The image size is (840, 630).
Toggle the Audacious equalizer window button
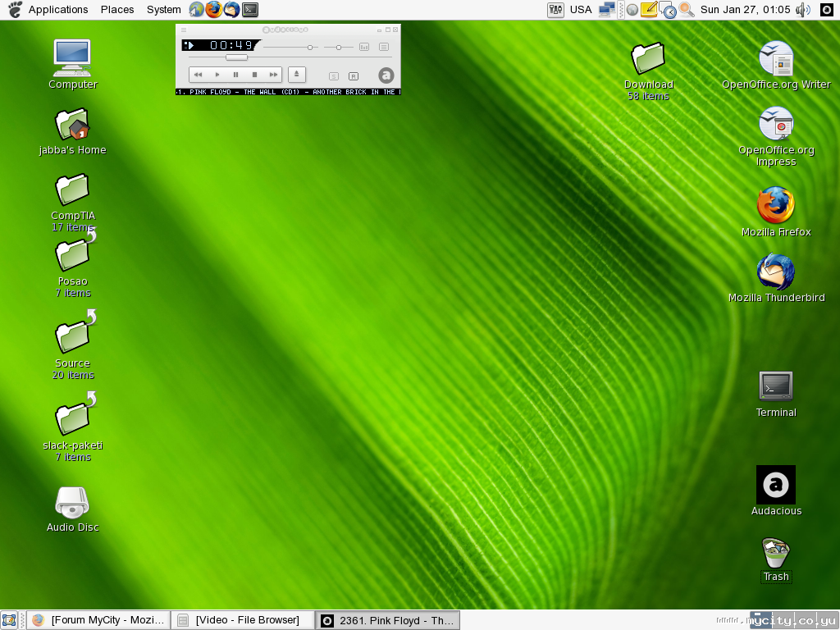point(364,47)
